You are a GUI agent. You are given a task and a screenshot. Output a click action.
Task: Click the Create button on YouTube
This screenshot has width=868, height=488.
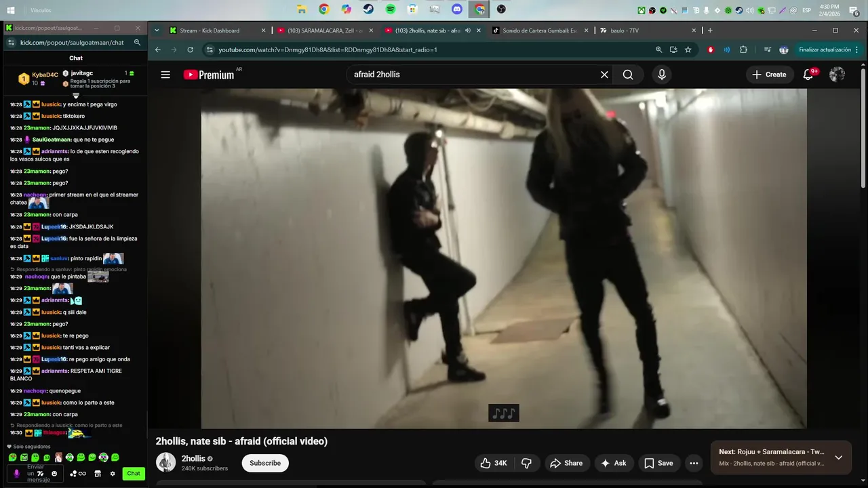point(769,75)
